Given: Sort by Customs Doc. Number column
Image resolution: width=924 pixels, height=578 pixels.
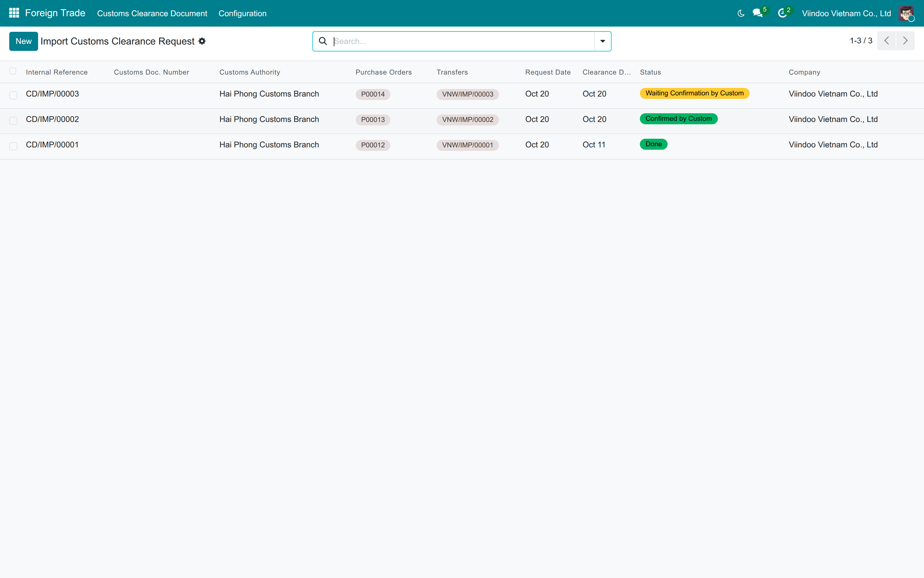Looking at the screenshot, I should tap(151, 72).
